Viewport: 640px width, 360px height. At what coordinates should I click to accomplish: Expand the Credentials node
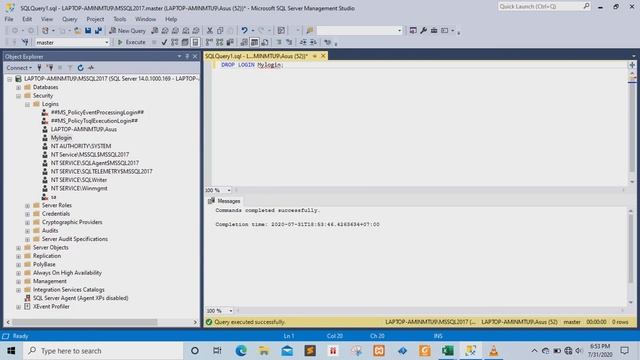27,214
